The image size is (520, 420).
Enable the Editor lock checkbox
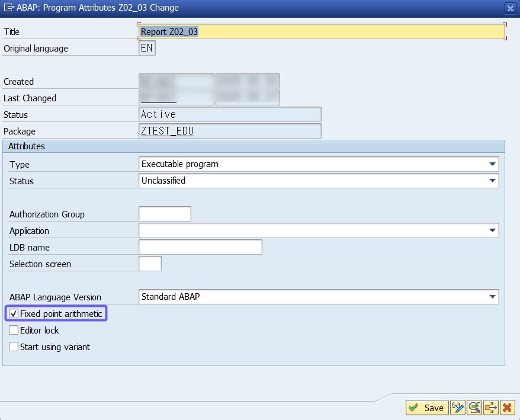click(x=14, y=330)
